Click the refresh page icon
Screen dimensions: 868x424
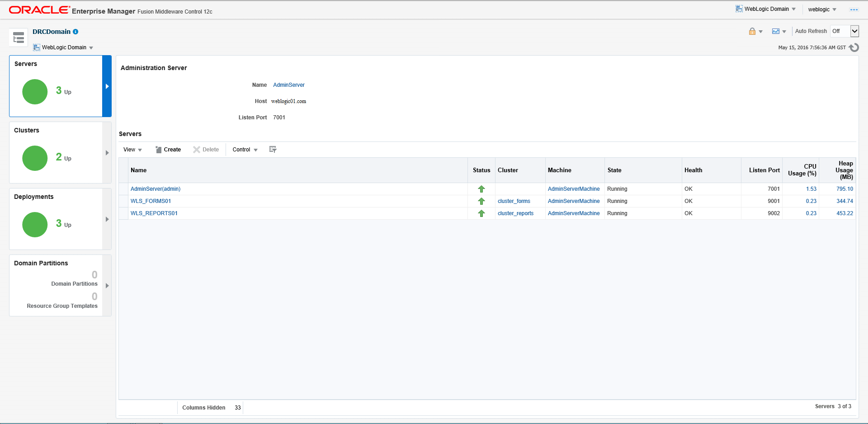[x=854, y=47]
